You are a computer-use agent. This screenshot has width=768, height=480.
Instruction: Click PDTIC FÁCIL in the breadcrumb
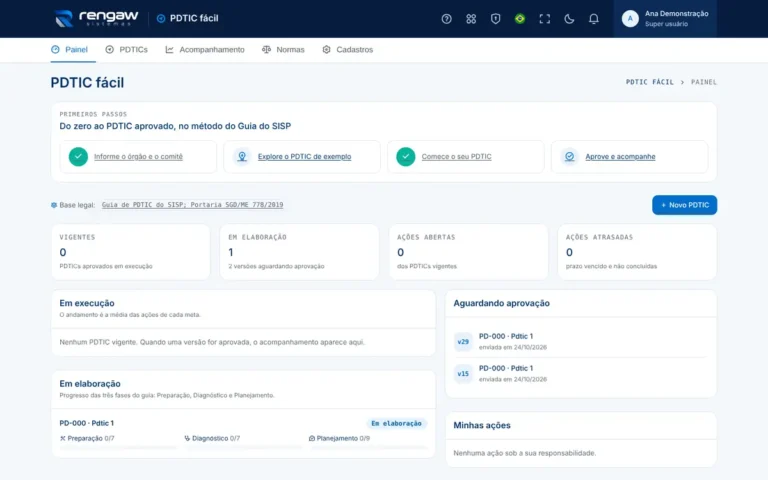pos(649,82)
